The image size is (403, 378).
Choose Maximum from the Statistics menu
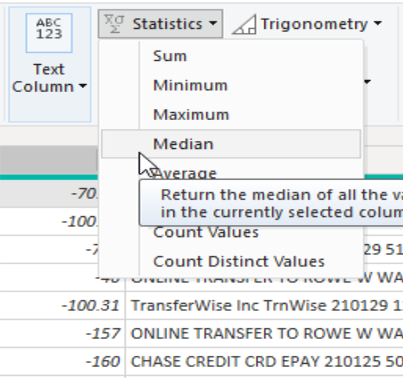point(231,115)
